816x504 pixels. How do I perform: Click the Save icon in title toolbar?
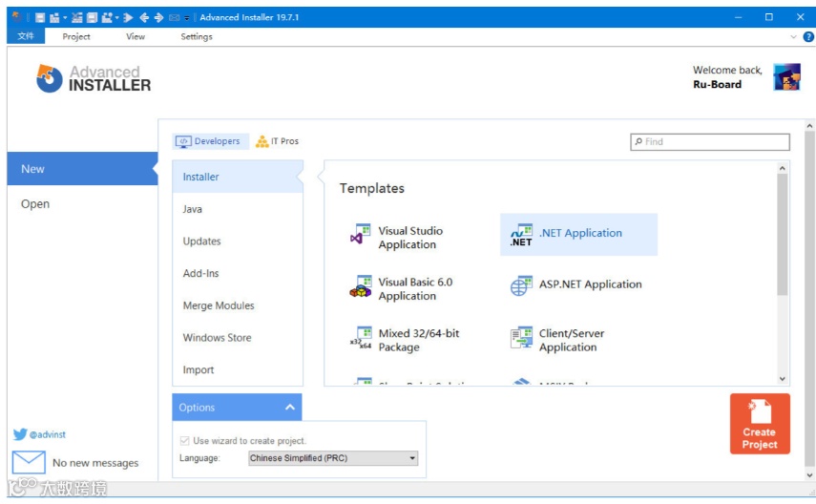click(x=40, y=18)
